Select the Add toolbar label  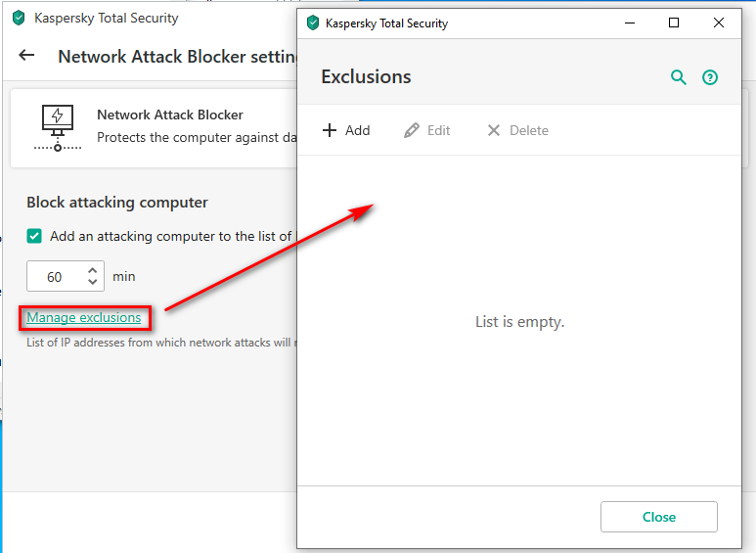pos(357,130)
